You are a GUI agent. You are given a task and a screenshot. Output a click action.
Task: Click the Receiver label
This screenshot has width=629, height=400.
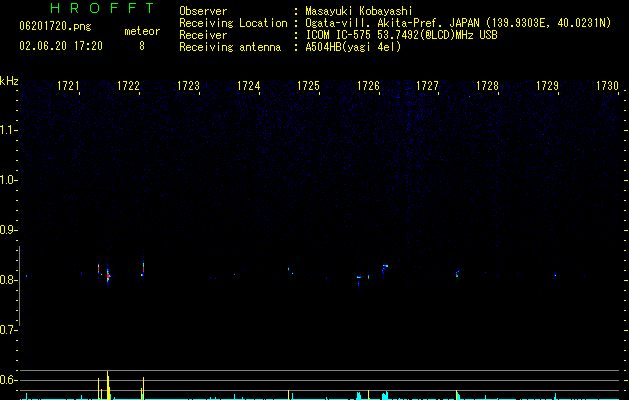[x=203, y=35]
